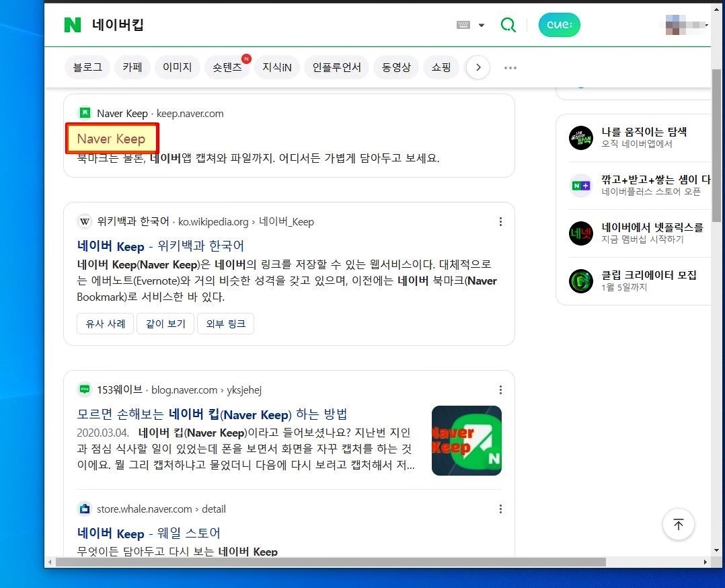Click the green Naver N logo

[x=73, y=25]
